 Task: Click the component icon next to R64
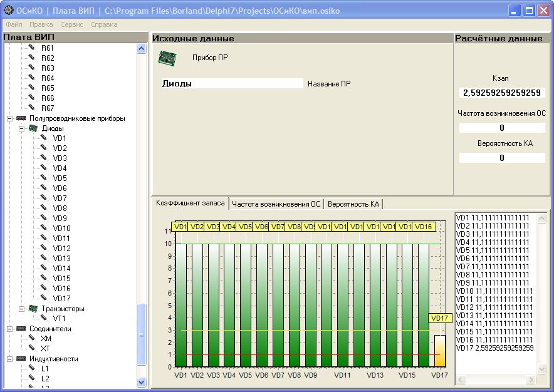[32, 78]
